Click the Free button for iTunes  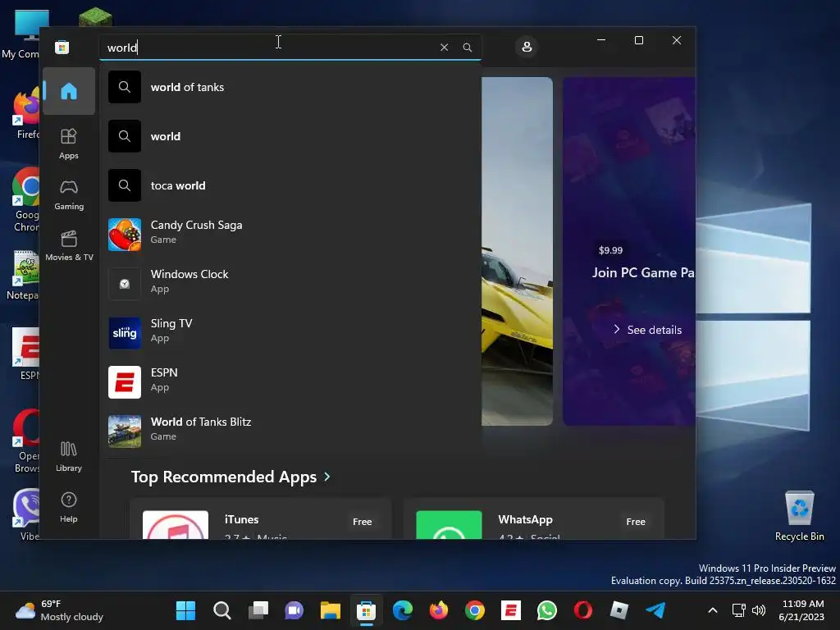(x=362, y=521)
